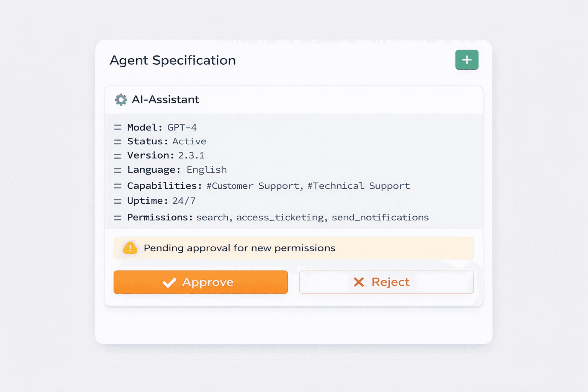Approve the new permissions request

(201, 282)
